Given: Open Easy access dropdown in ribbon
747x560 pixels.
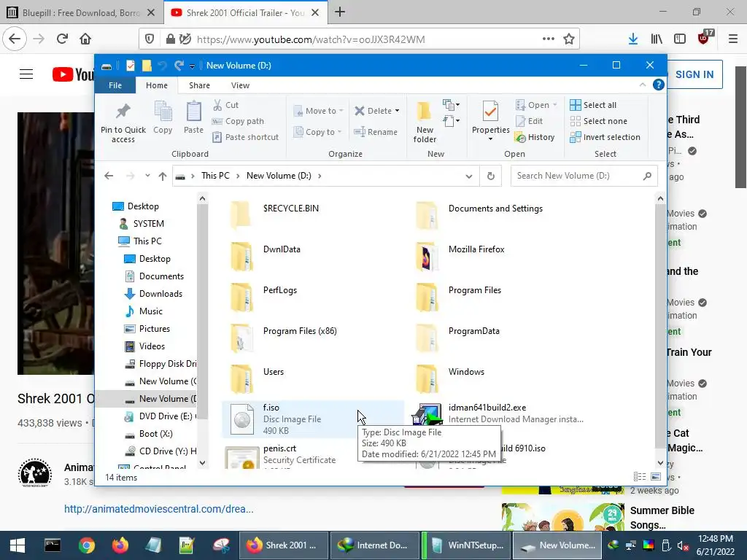Looking at the screenshot, I should point(451,121).
